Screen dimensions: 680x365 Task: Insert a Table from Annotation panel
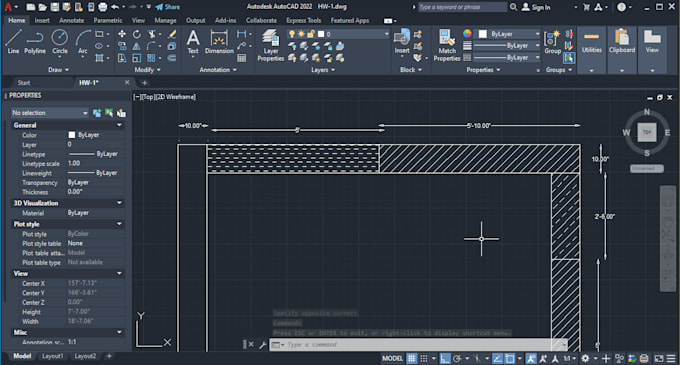tap(242, 58)
